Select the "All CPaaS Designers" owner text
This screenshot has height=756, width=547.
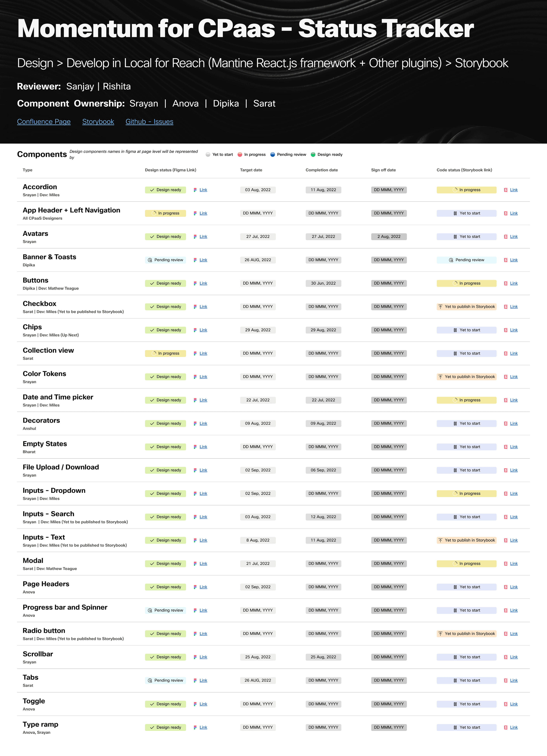click(x=42, y=218)
